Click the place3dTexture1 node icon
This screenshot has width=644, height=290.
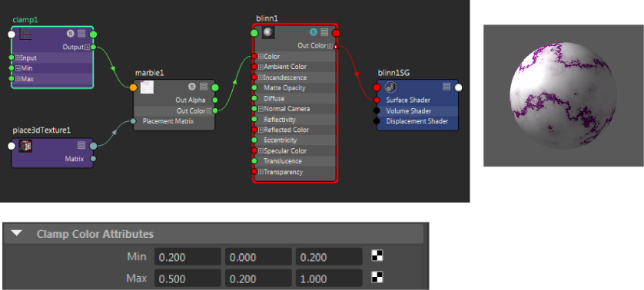pos(26,146)
